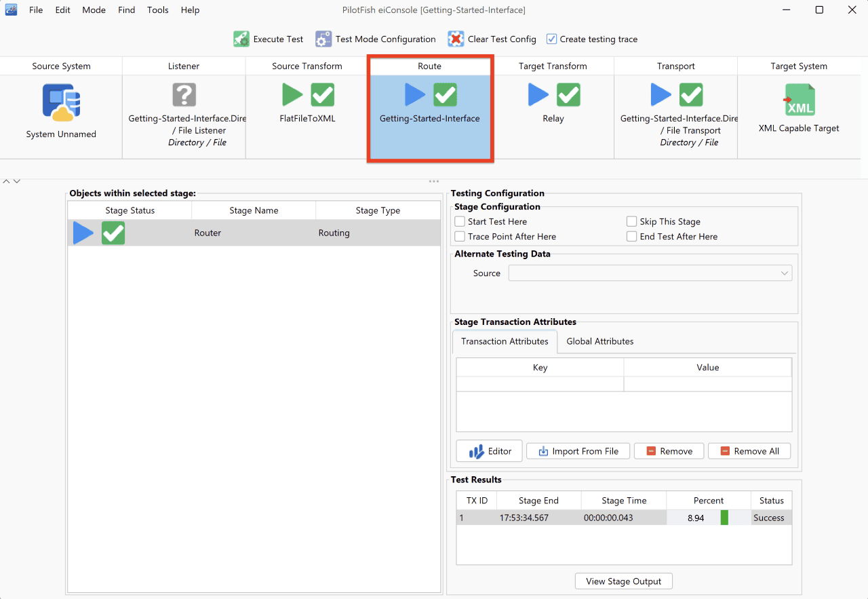Click the Stage End column header
The width and height of the screenshot is (868, 599).
coord(538,501)
